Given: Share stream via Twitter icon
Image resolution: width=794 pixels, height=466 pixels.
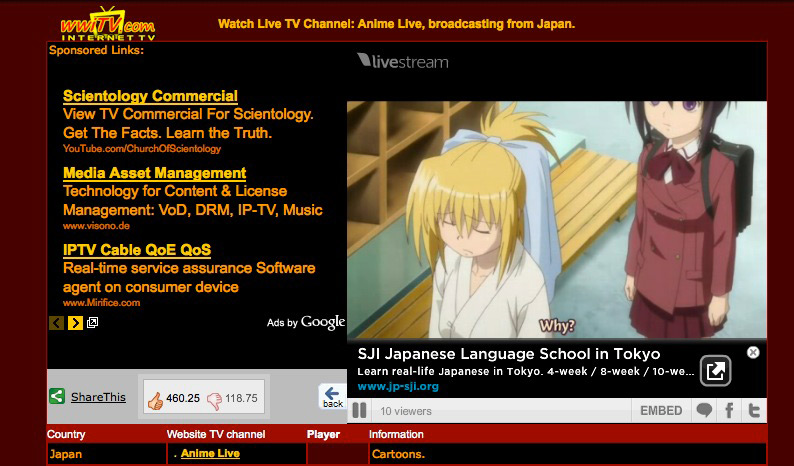Looking at the screenshot, I should (x=754, y=411).
